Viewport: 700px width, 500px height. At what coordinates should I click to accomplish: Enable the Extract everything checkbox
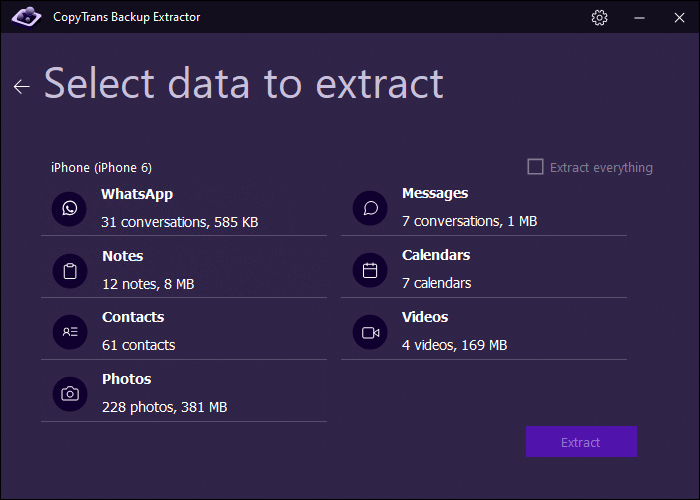[535, 167]
